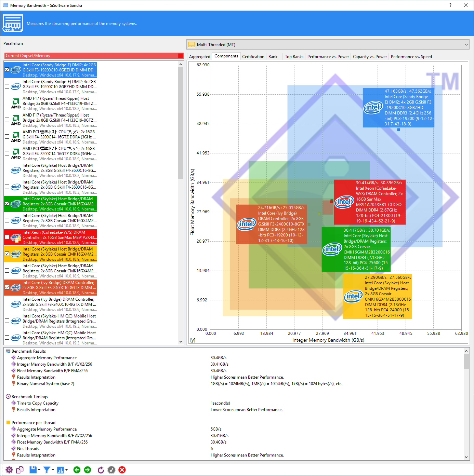Click the Intel logo in the red Xeon list row
474x476 pixels.
[x=16, y=237]
